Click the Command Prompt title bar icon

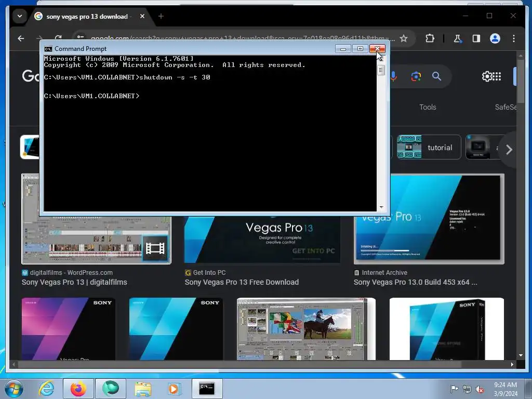coord(48,49)
